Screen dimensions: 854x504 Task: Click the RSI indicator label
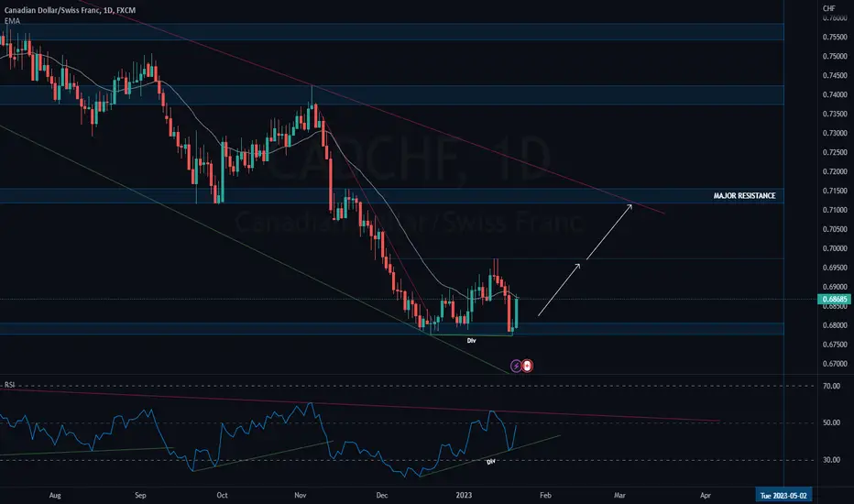9,385
